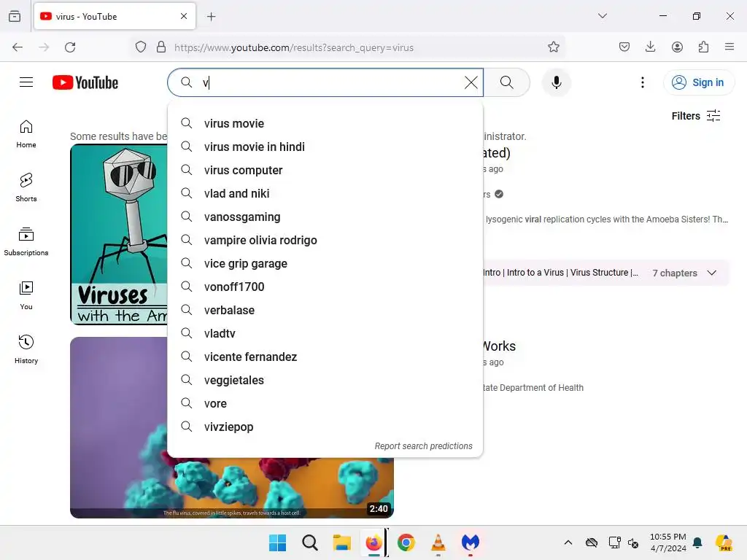
Task: Open Windows taskbar search
Action: click(309, 542)
